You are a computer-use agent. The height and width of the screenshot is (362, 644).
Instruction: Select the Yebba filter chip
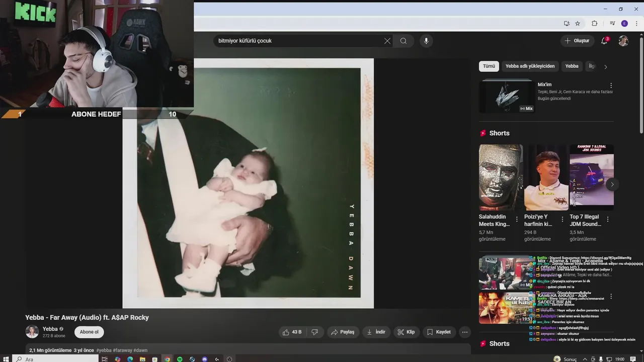[572, 66]
